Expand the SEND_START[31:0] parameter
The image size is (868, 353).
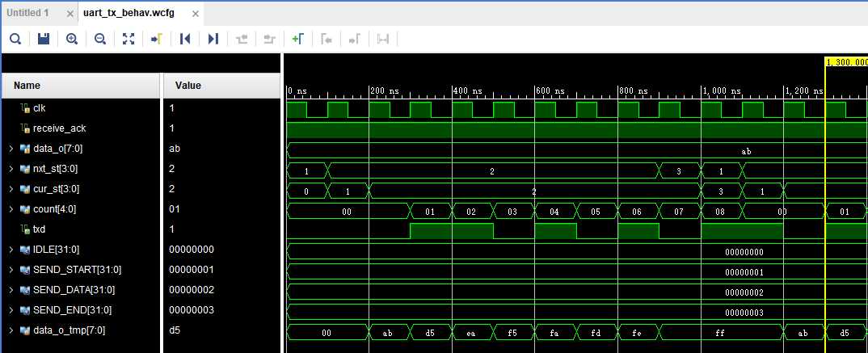click(x=11, y=270)
